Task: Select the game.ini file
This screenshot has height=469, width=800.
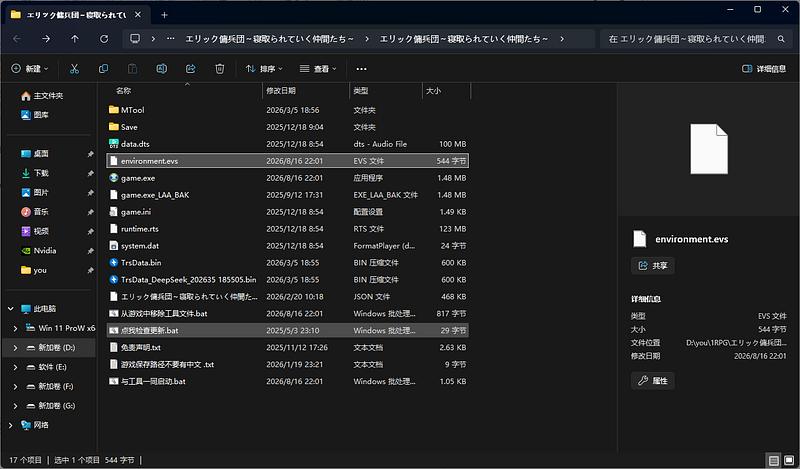Action: [x=288, y=212]
